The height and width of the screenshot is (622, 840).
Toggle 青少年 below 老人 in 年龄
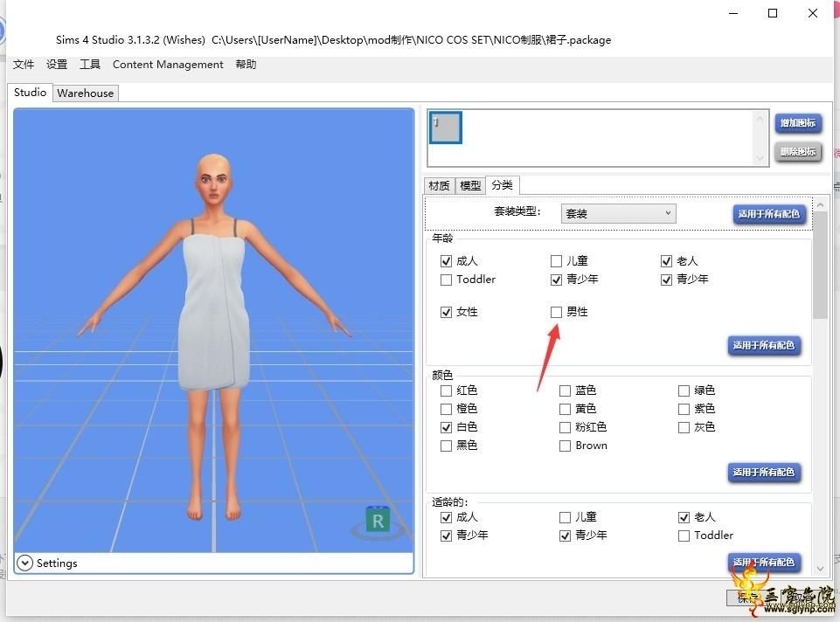point(666,280)
